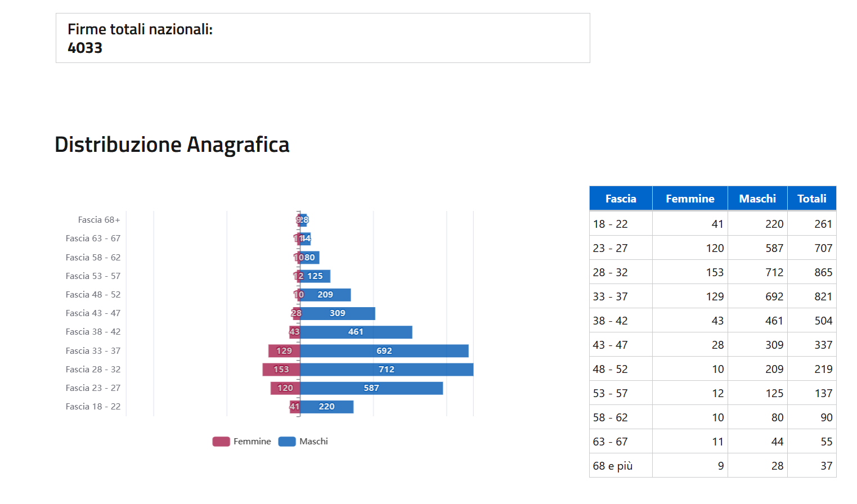
Task: Click the 'Distribuzione Anagrafica' heading
Action: tap(172, 145)
